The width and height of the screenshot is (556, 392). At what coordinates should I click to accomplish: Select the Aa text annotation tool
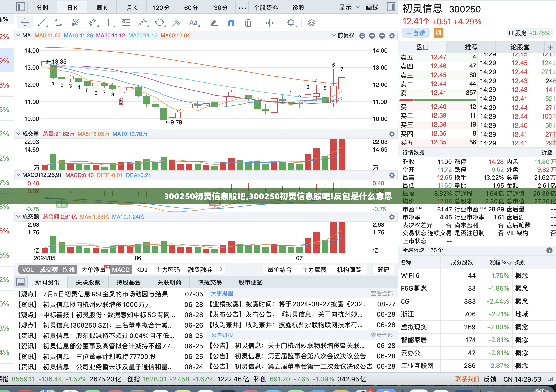[194, 23]
